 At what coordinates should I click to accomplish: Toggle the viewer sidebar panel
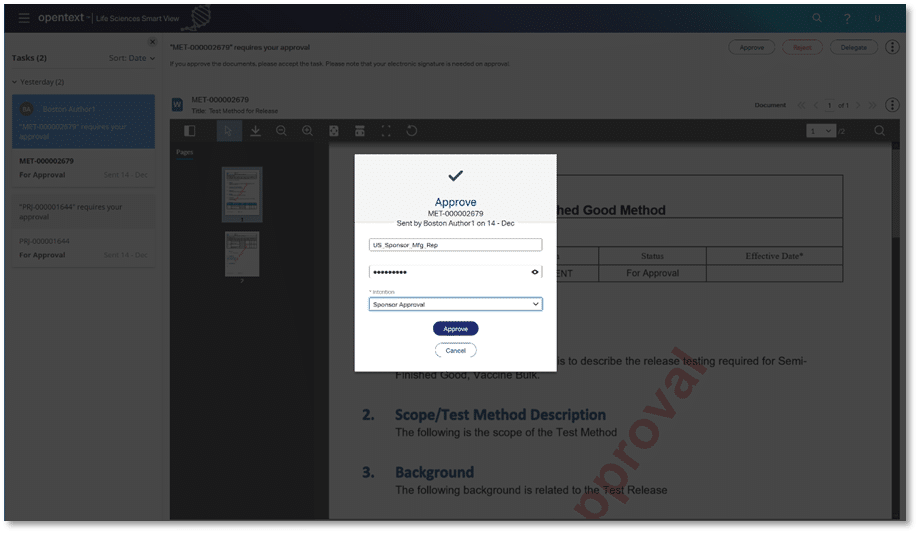190,131
